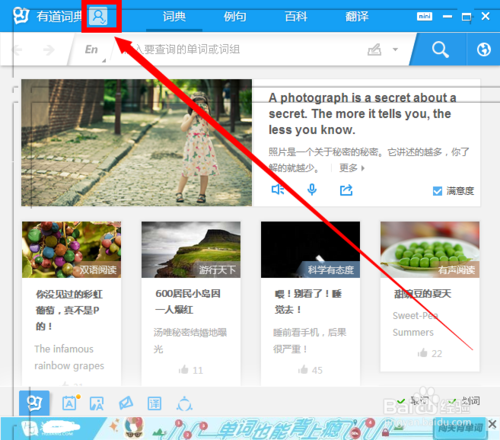This screenshot has width=500, height=440.
Task: Open the image translation tool icon
Action: tap(97, 404)
